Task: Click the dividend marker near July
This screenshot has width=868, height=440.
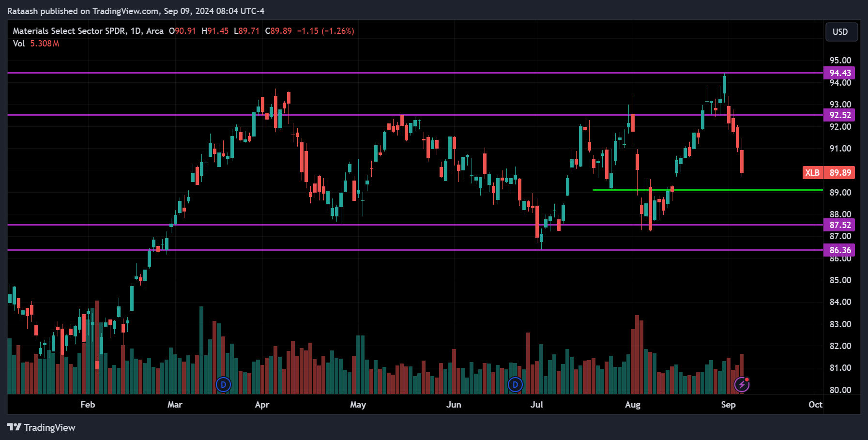Action: [x=515, y=385]
